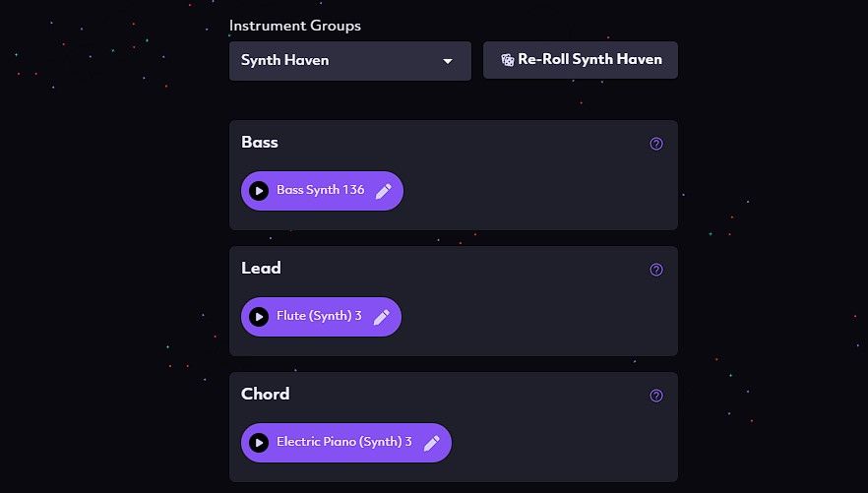The image size is (868, 493).
Task: Click the Chord section help icon
Action: coord(656,396)
